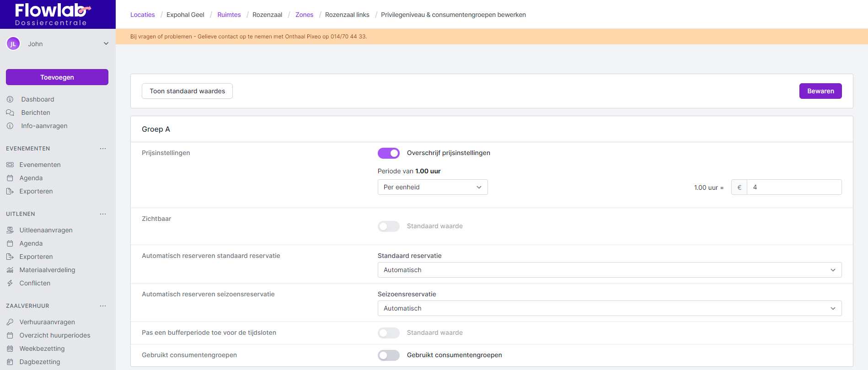Click the Info-aanvragen info icon
The width and height of the screenshot is (868, 370).
click(x=10, y=126)
